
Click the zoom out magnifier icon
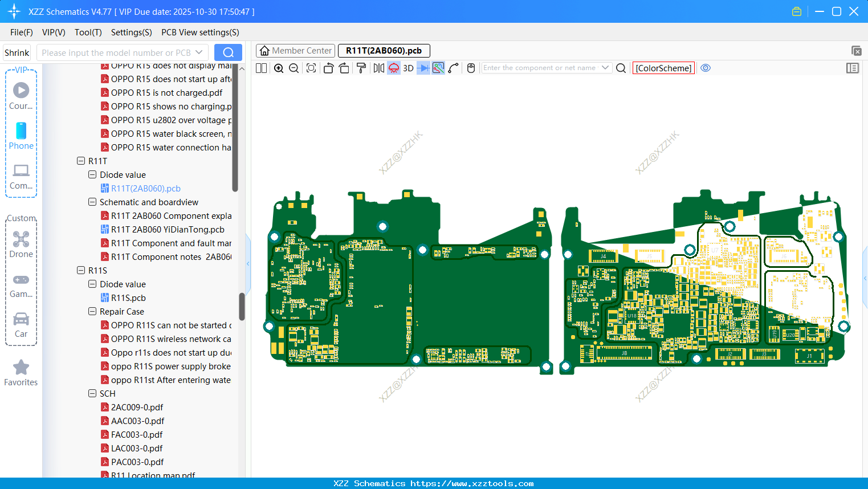294,68
